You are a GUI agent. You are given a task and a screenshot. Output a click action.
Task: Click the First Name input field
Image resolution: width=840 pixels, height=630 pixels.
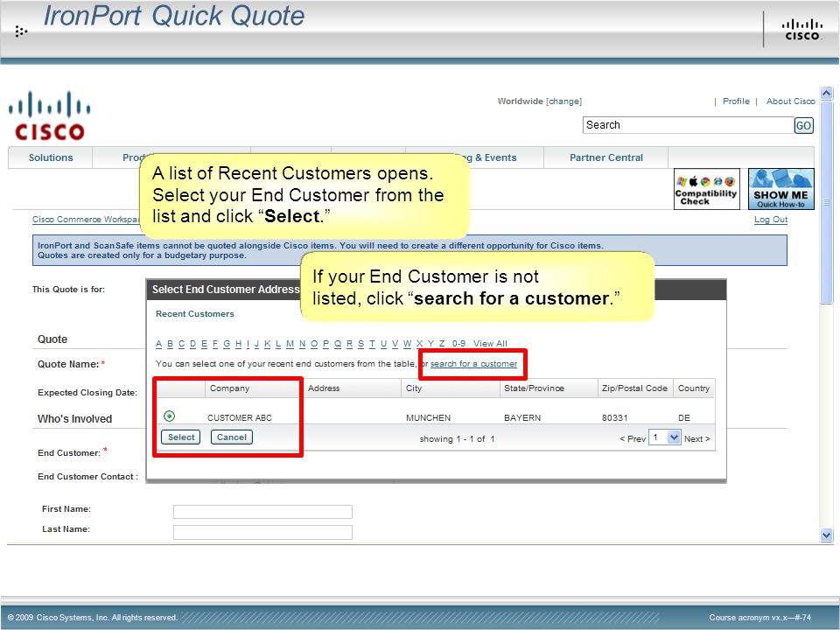coord(262,512)
